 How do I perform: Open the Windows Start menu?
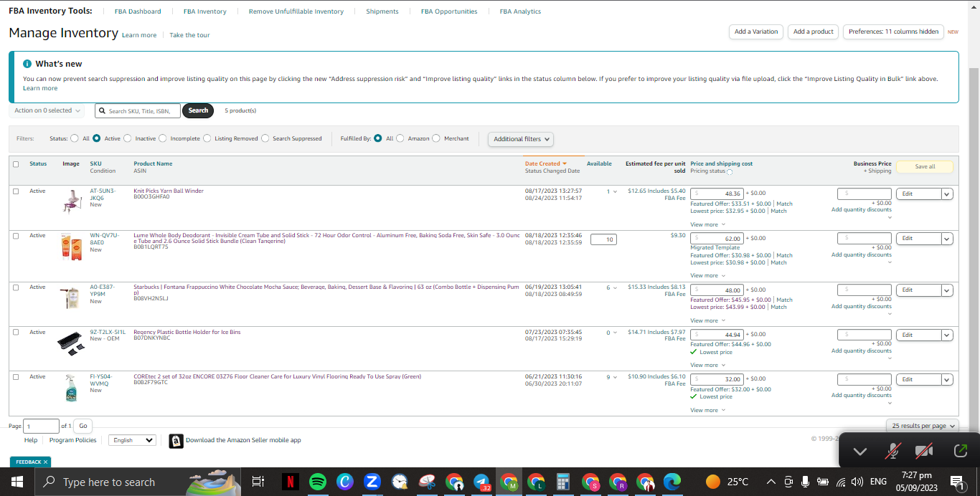17,482
